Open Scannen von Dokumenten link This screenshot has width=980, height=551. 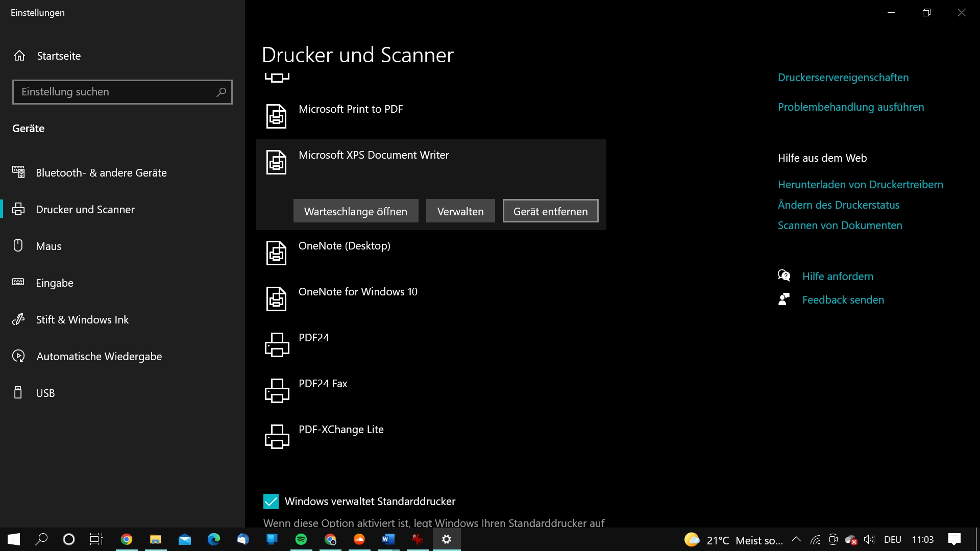click(x=840, y=226)
